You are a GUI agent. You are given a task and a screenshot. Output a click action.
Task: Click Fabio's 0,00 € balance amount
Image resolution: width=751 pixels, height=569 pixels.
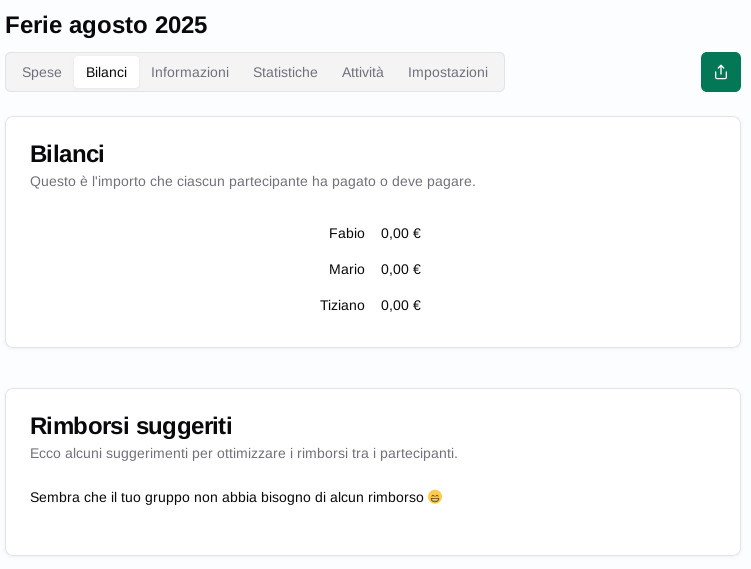pos(400,233)
